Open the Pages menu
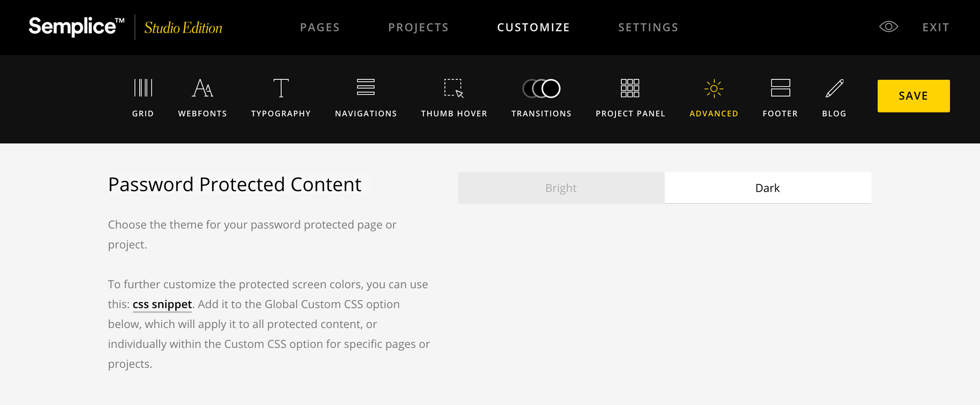The width and height of the screenshot is (980, 405). pyautogui.click(x=320, y=27)
